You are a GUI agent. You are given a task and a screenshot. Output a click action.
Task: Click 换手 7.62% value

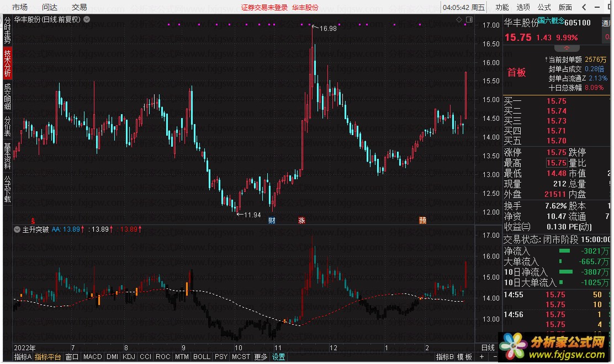pos(556,206)
